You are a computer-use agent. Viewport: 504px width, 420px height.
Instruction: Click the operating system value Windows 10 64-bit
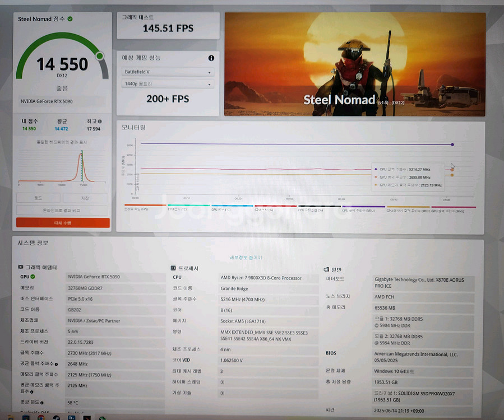tap(394, 371)
